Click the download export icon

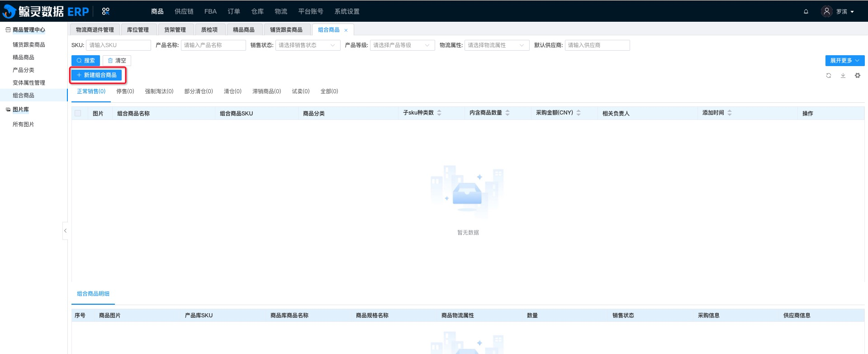pyautogui.click(x=843, y=76)
